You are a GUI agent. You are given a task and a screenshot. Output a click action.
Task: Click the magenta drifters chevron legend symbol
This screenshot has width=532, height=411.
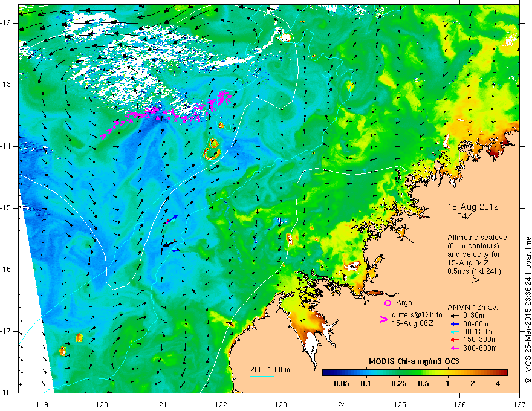[383, 319]
